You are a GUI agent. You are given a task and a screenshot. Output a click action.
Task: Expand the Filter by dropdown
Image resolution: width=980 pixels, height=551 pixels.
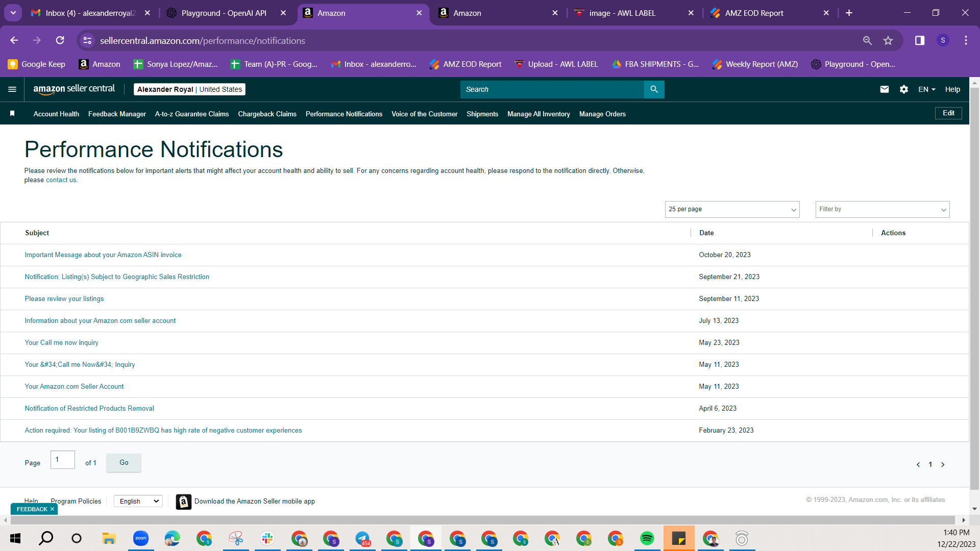coord(882,209)
